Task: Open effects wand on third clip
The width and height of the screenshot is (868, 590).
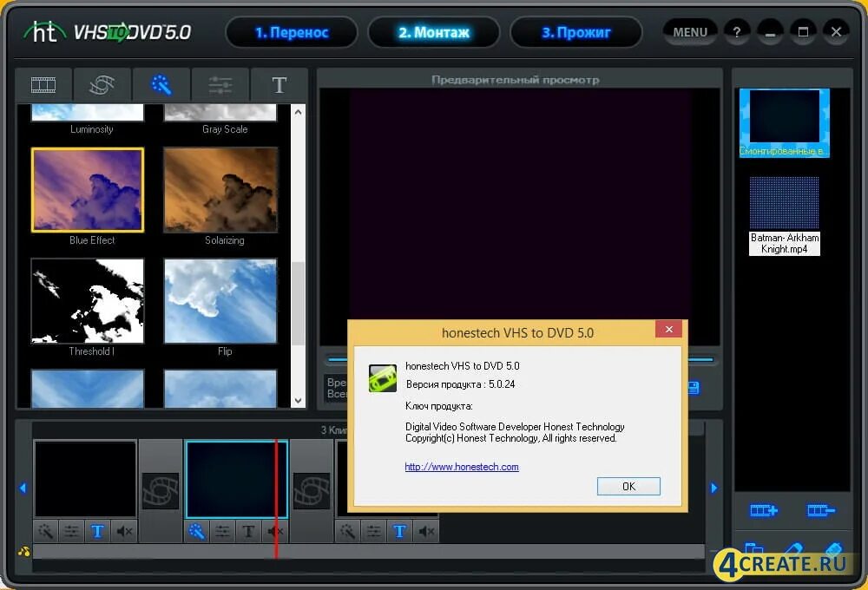Action: 348,532
